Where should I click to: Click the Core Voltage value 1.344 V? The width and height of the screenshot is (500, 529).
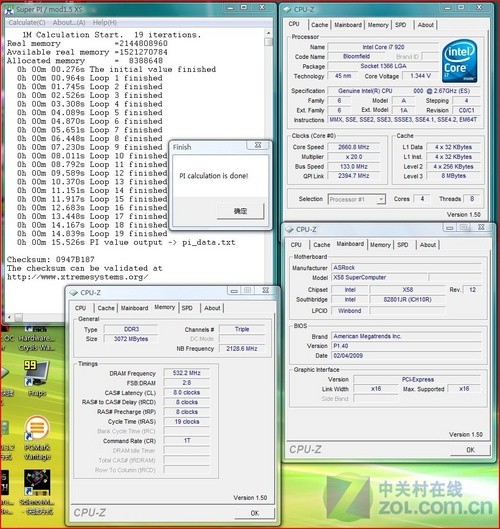pyautogui.click(x=420, y=76)
